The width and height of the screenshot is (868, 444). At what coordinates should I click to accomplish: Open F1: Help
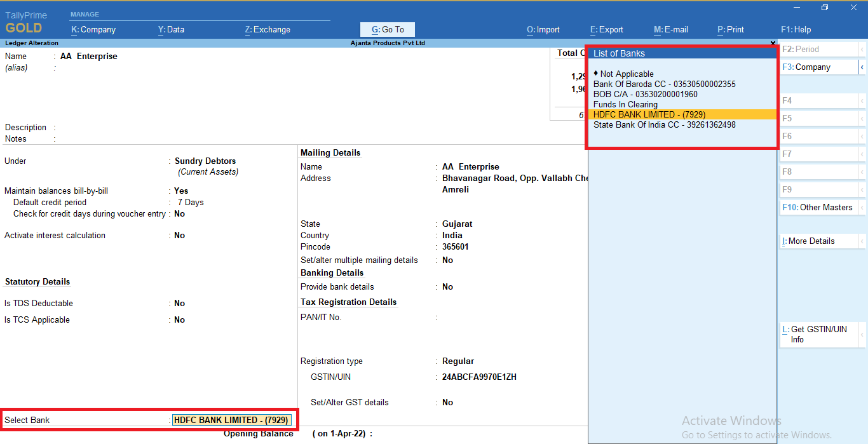[x=796, y=29]
